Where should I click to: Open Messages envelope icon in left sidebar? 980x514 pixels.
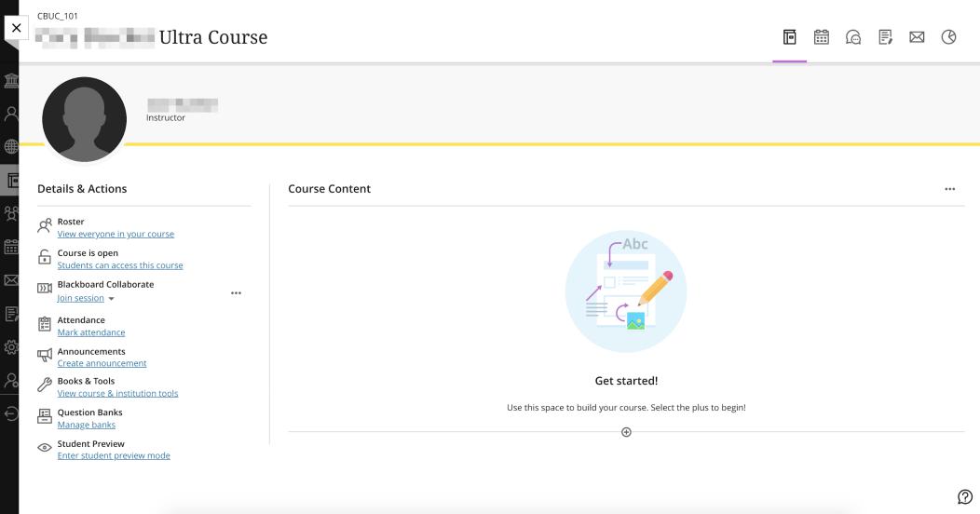coord(11,279)
